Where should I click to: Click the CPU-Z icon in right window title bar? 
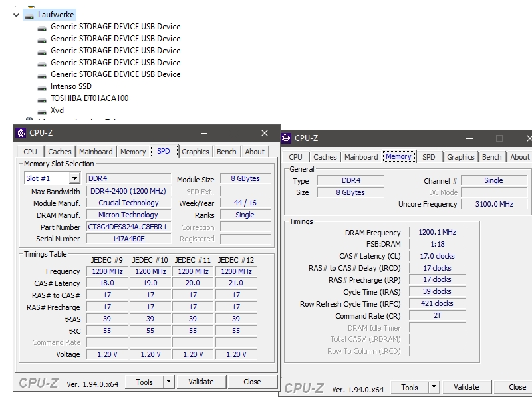[287, 138]
